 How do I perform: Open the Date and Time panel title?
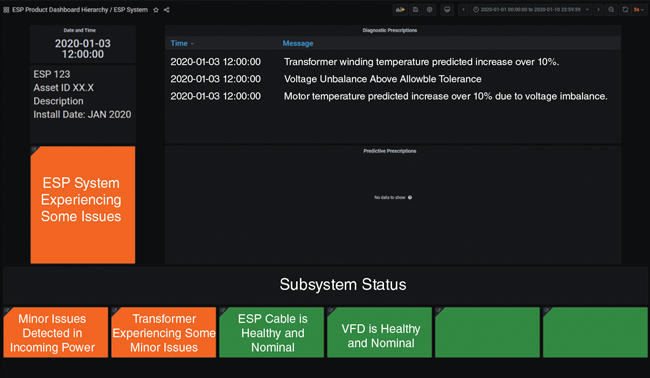click(80, 30)
